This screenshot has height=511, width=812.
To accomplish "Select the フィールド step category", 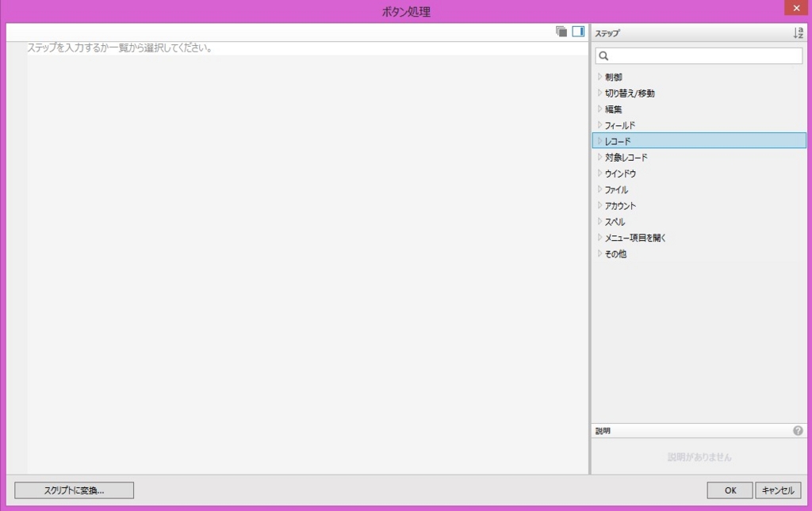I will [x=620, y=125].
